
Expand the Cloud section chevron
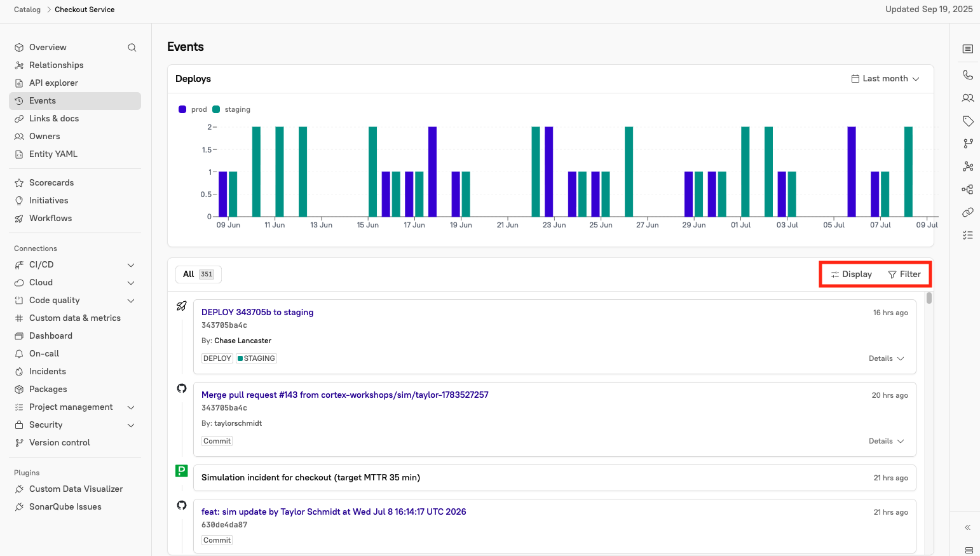(131, 283)
